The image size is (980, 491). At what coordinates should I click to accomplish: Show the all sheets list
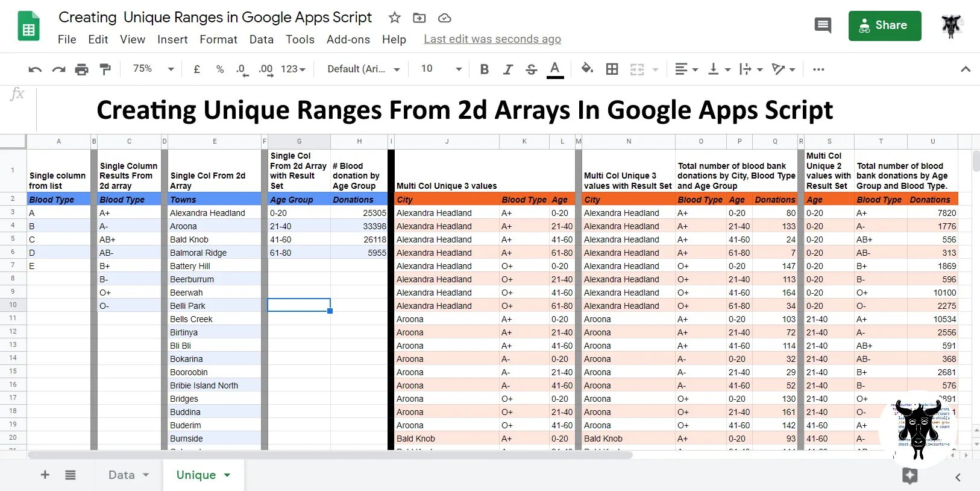[x=71, y=475]
